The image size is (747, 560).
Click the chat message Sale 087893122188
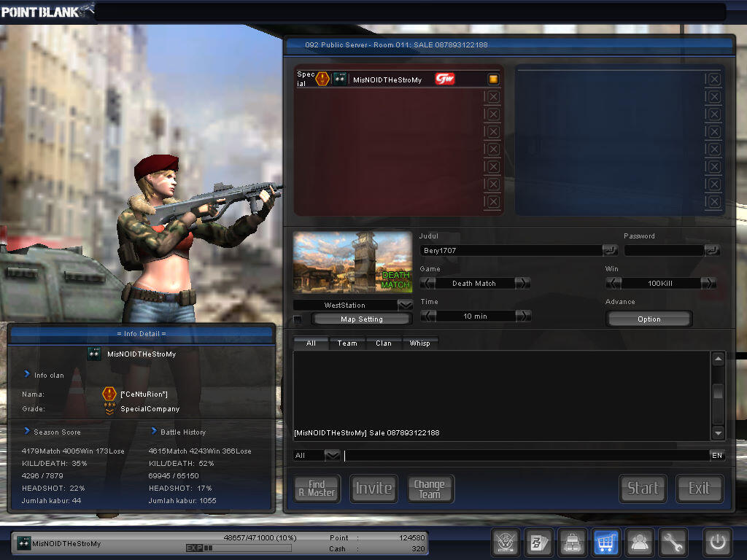click(367, 433)
